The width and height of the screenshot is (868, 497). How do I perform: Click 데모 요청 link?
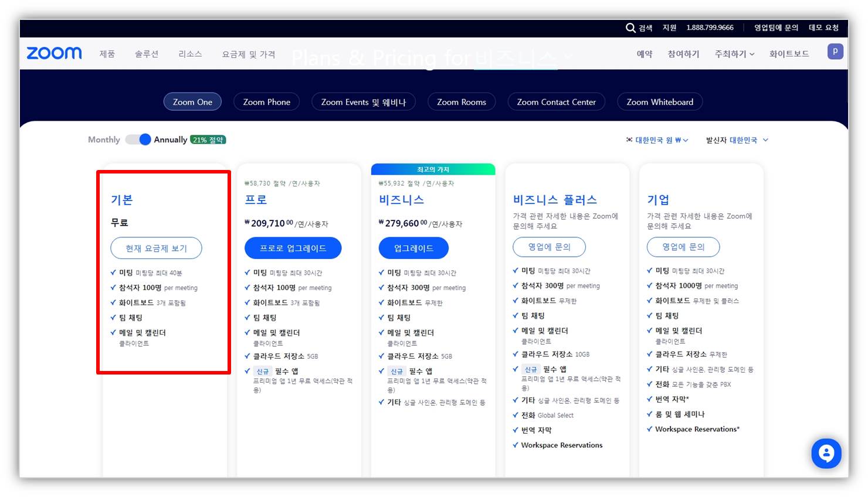coord(823,28)
